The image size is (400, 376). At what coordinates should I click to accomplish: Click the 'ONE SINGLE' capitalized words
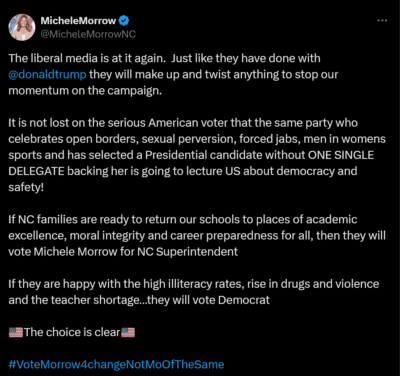pos(341,155)
